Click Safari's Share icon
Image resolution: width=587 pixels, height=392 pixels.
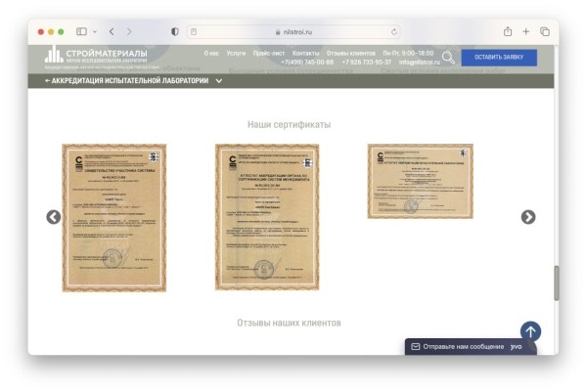508,31
